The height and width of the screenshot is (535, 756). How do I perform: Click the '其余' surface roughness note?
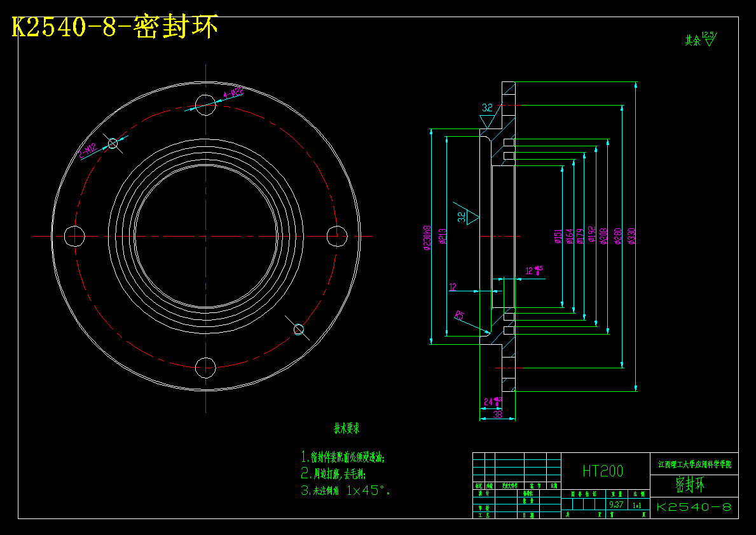(701, 39)
